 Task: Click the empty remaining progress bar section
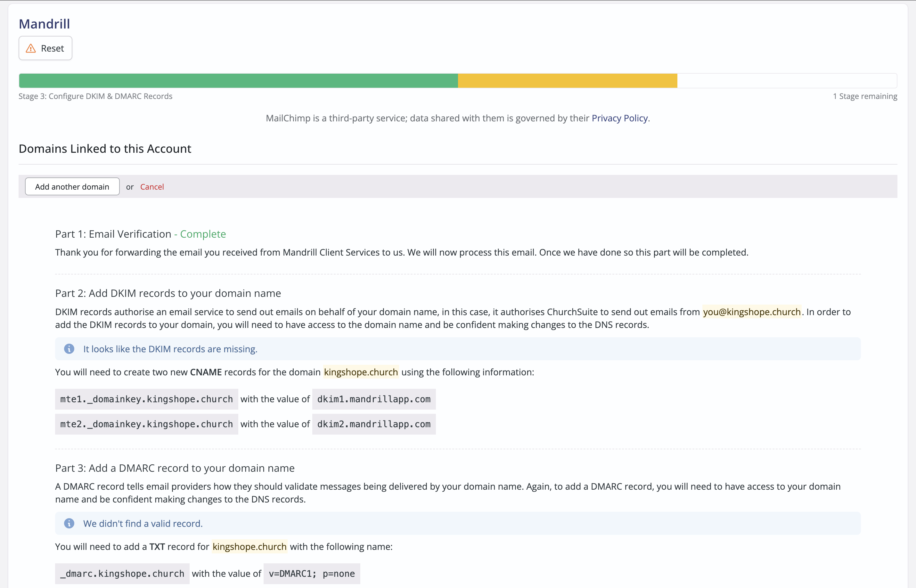click(x=787, y=81)
